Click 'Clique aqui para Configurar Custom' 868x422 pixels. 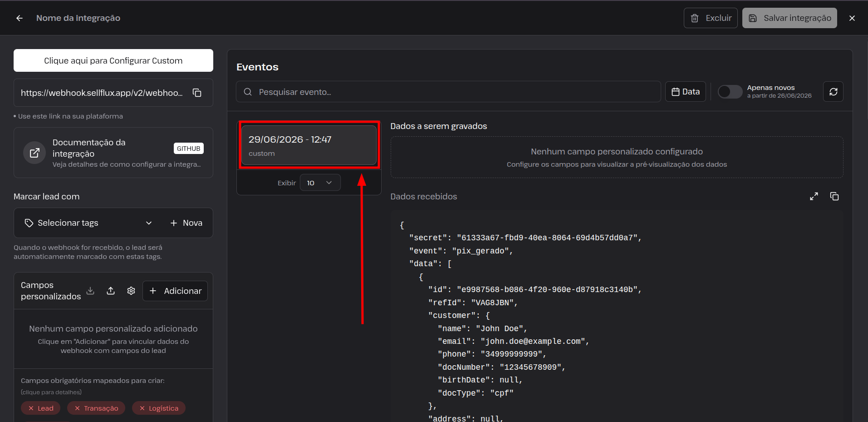[113, 60]
